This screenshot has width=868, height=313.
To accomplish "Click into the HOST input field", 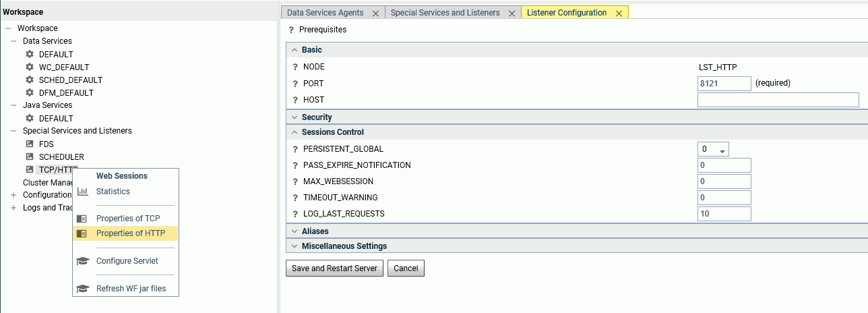I will (x=778, y=100).
